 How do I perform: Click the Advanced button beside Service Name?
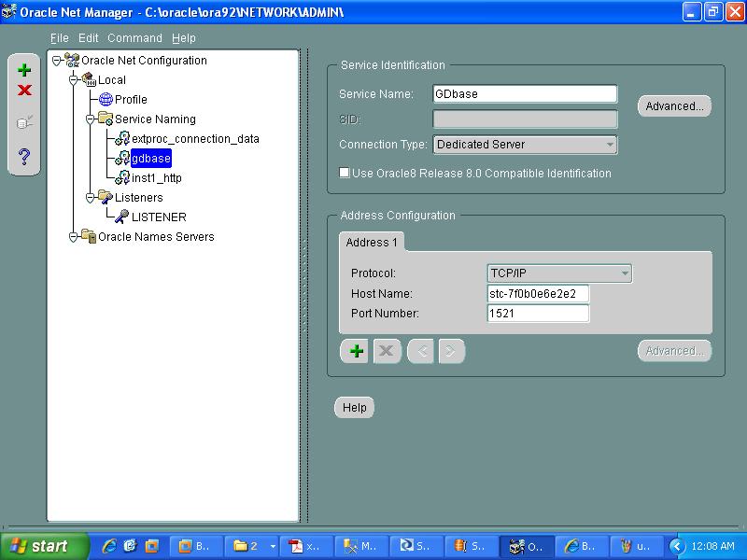(x=674, y=105)
